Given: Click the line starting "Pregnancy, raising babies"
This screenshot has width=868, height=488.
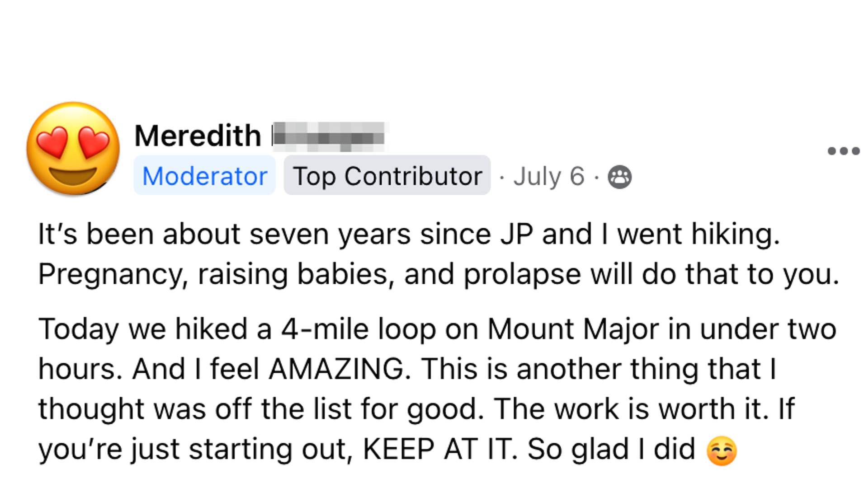Looking at the screenshot, I should point(439,274).
